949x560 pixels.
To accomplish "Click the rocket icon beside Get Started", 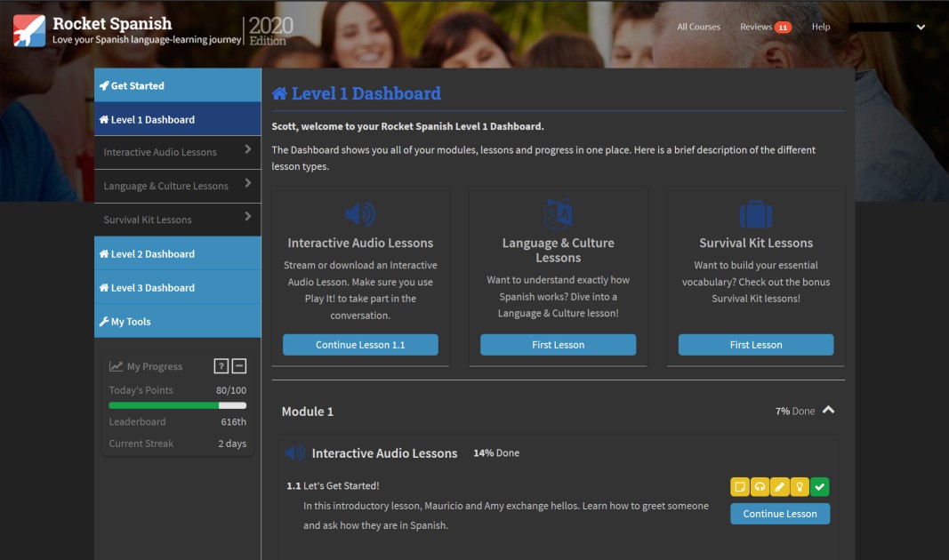I will (104, 86).
